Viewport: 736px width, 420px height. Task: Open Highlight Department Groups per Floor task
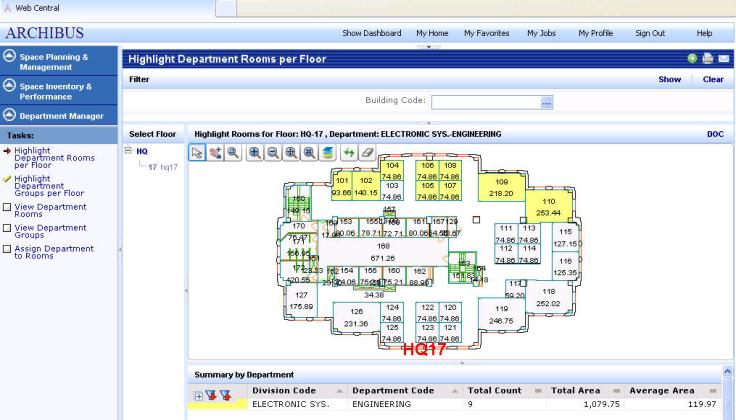(49, 186)
